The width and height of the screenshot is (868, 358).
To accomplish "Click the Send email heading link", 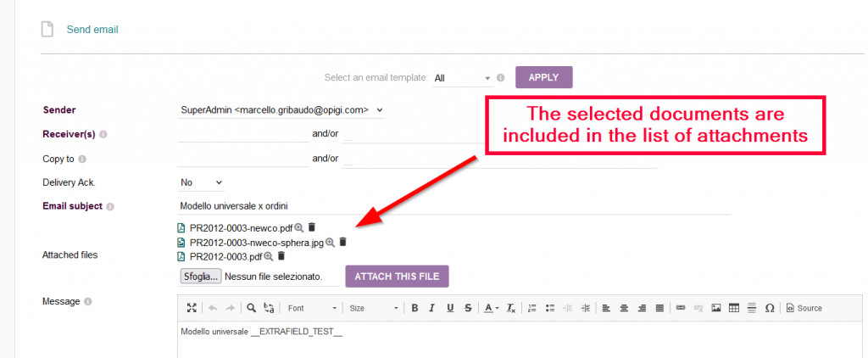I will pyautogui.click(x=92, y=30).
